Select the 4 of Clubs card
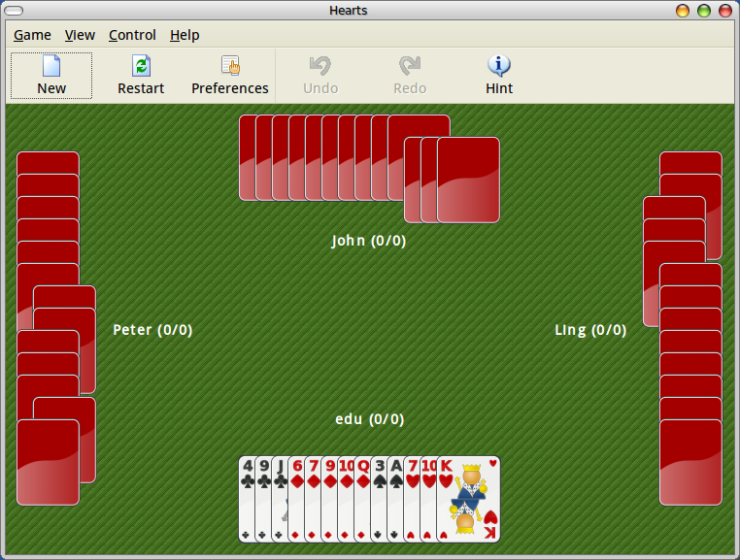This screenshot has width=740, height=560. tap(247, 499)
